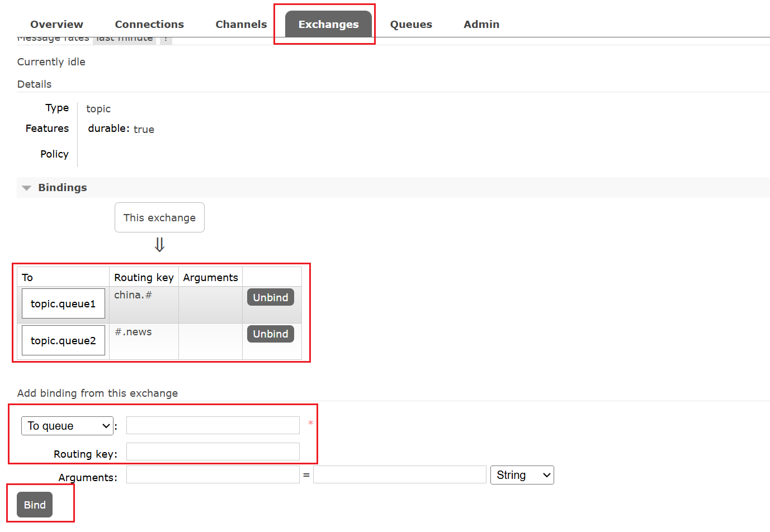Click the #.news routing key text

(133, 331)
